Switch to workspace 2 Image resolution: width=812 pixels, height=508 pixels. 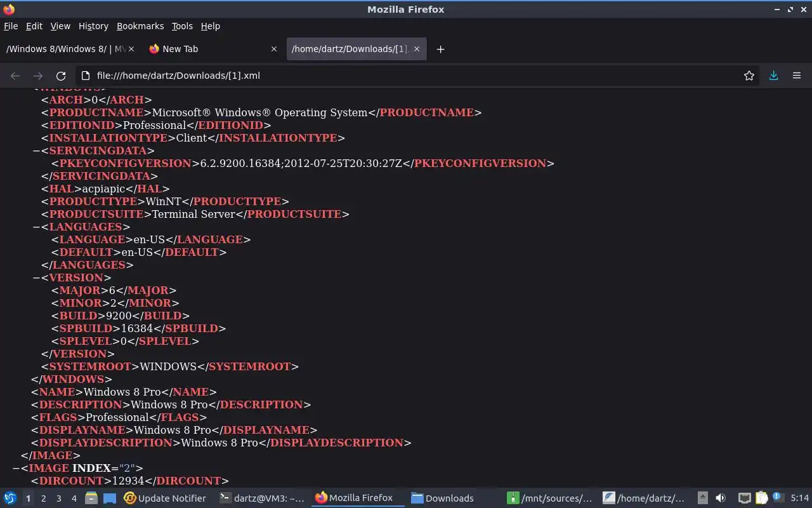coord(43,498)
